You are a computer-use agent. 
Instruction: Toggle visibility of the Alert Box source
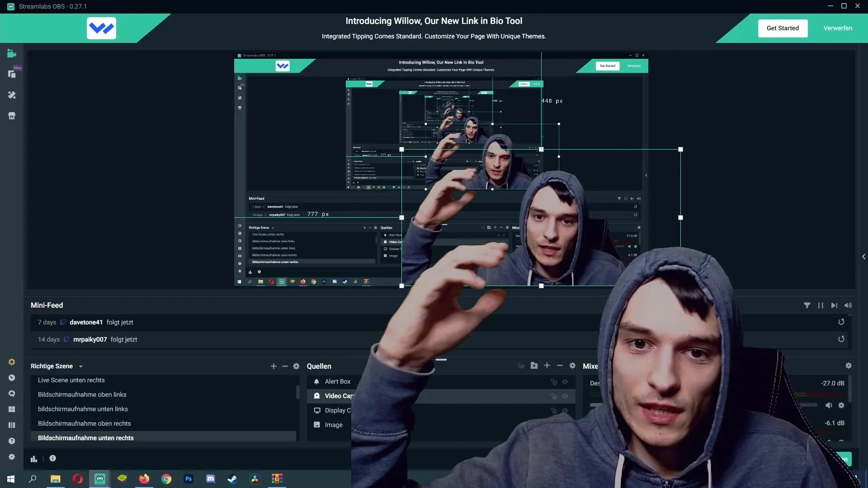pos(565,382)
